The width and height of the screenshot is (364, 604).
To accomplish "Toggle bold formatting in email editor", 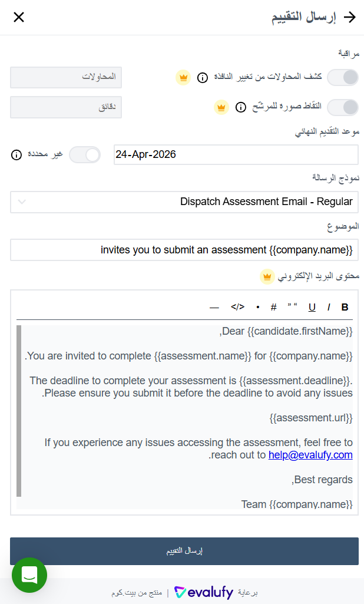I will pos(345,307).
